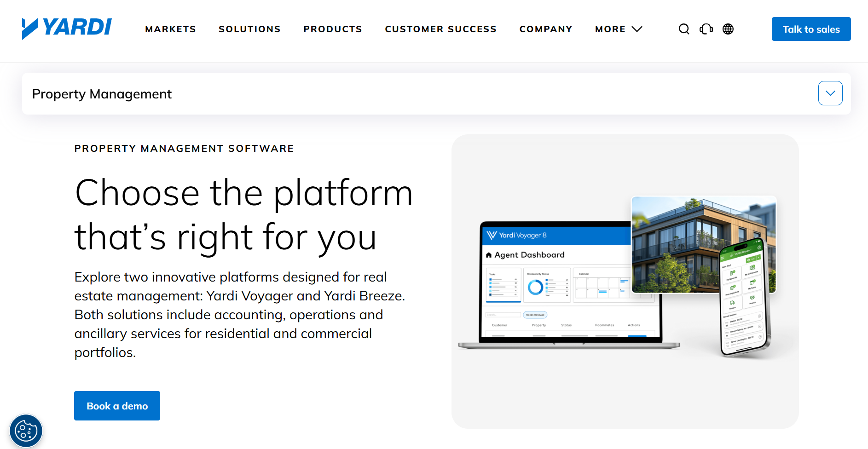
Task: Click the Property Management section title
Action: click(102, 94)
